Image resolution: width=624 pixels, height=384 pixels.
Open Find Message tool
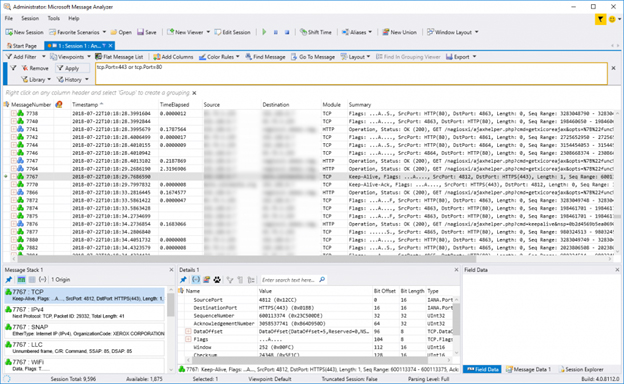[x=265, y=57]
